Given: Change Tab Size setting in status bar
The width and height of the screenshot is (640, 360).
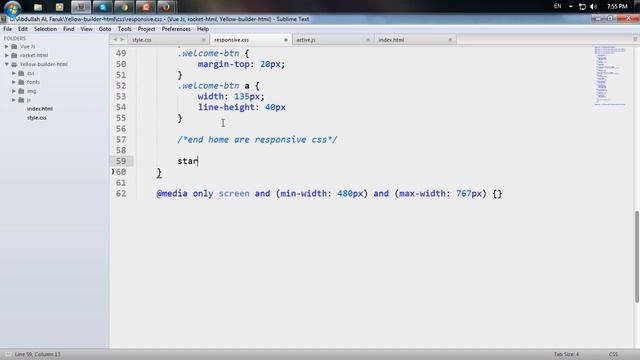Looking at the screenshot, I should point(566,354).
